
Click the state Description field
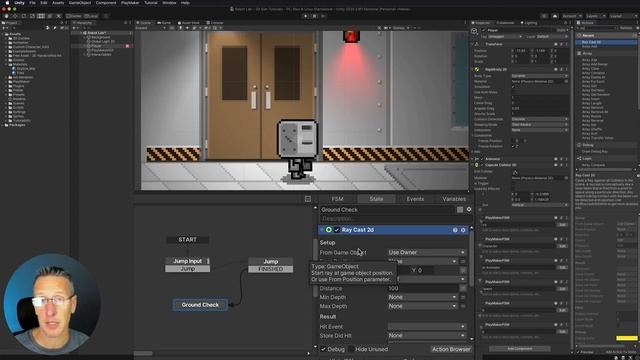tap(396, 218)
